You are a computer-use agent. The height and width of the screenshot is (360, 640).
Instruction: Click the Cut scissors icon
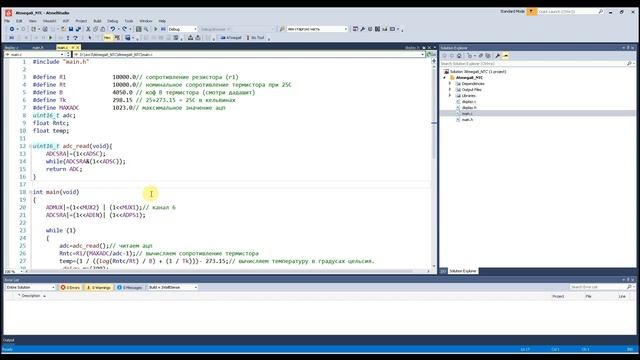click(x=88, y=29)
